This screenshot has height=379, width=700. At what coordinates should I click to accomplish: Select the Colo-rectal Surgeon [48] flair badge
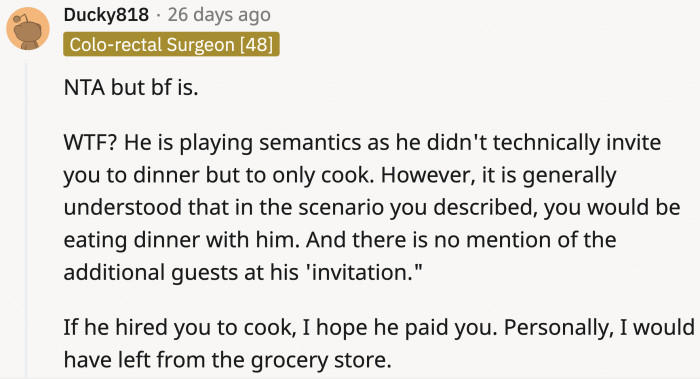pyautogui.click(x=171, y=44)
